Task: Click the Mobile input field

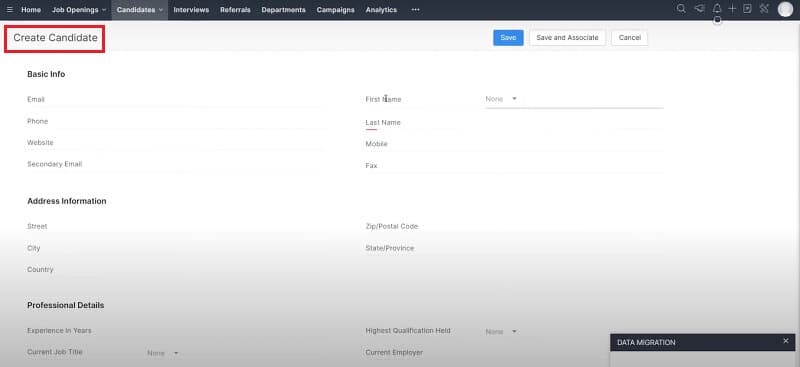Action: click(574, 144)
